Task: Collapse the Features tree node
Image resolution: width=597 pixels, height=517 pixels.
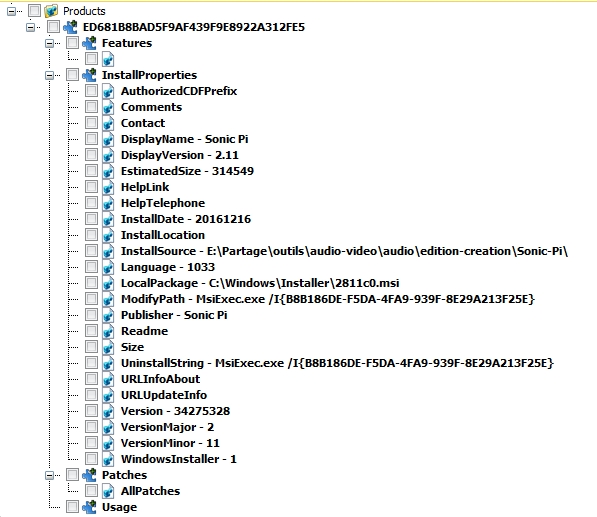Action: pos(49,43)
